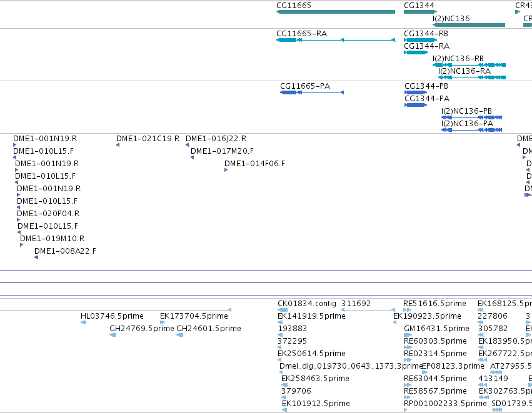Select the GM16431.5prime label
The width and height of the screenshot is (532, 413).
tap(436, 329)
